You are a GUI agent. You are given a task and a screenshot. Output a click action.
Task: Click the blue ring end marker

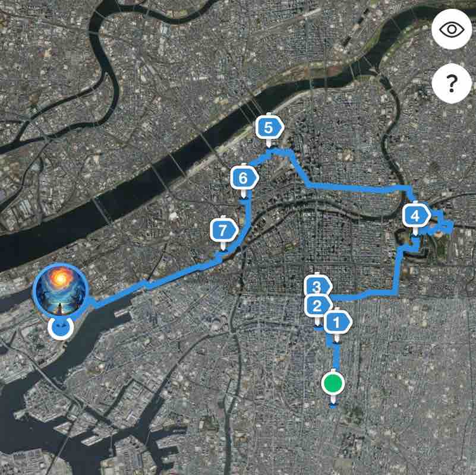click(61, 328)
